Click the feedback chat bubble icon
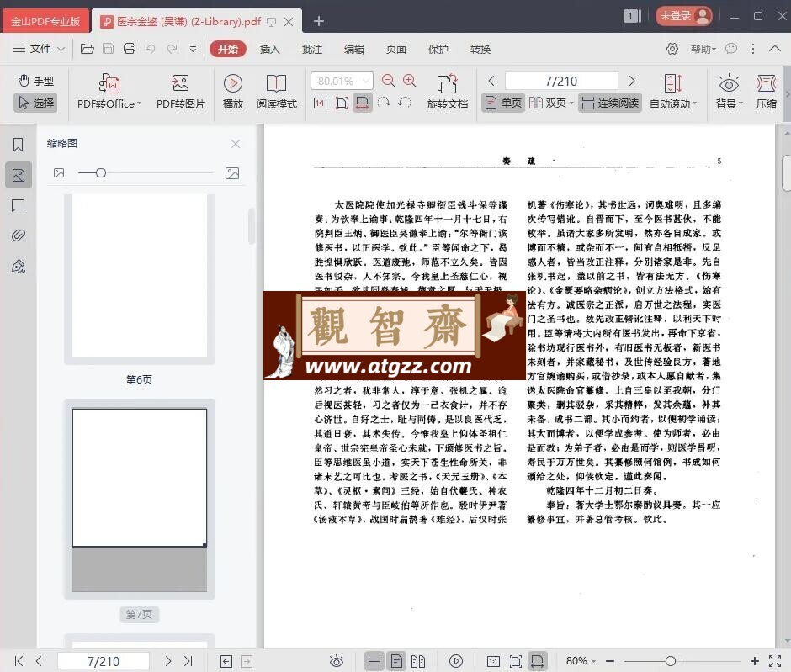This screenshot has width=791, height=672. tap(731, 49)
